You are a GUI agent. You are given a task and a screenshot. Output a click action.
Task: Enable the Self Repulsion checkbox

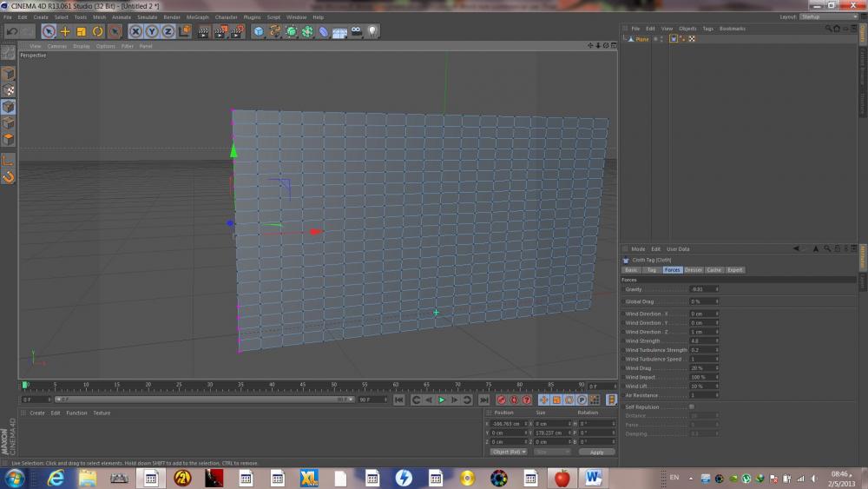pyautogui.click(x=691, y=406)
